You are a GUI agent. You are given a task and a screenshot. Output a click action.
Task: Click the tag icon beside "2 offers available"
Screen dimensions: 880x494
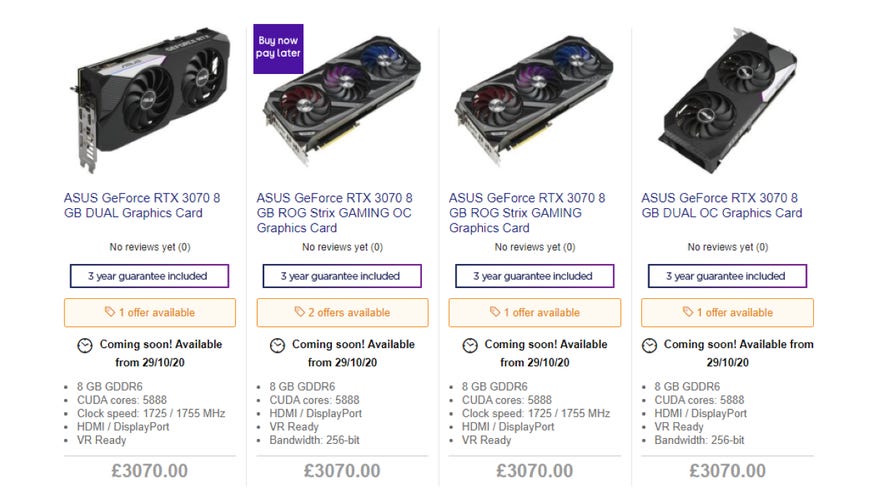coord(300,313)
